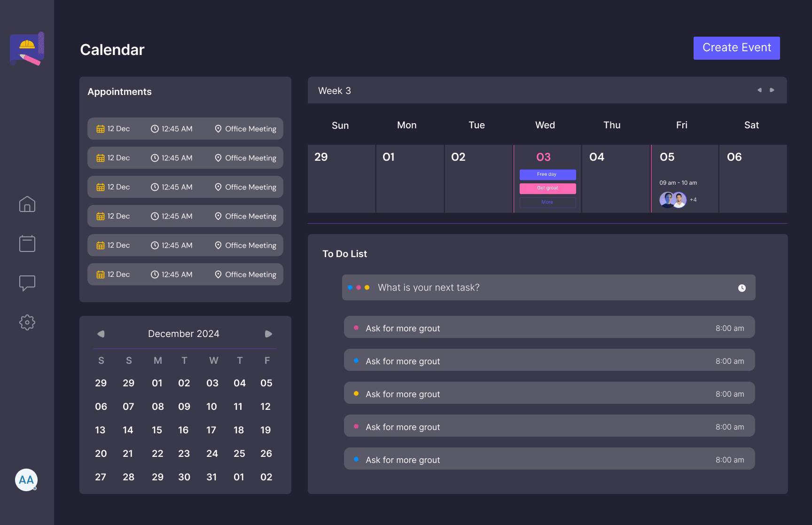Open the Calendar icon in sidebar
This screenshot has width=812, height=525.
tap(27, 243)
